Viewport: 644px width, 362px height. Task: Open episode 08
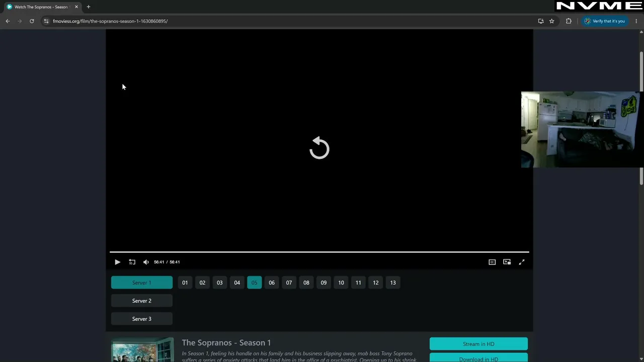pos(306,283)
